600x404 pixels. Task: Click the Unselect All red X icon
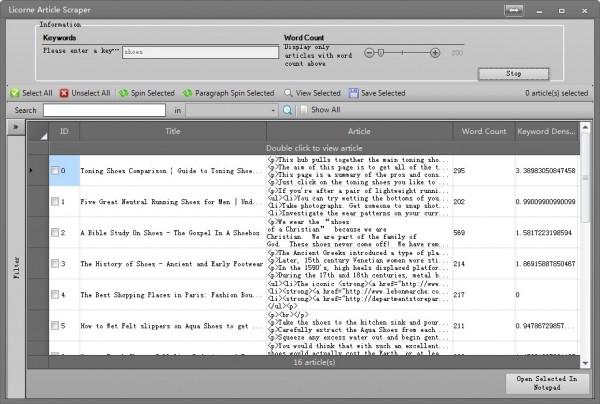point(64,93)
